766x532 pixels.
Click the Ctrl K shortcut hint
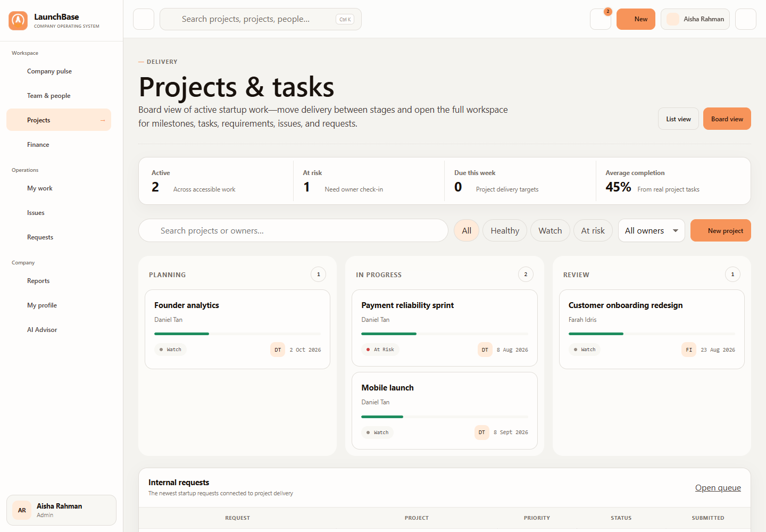[x=345, y=20]
